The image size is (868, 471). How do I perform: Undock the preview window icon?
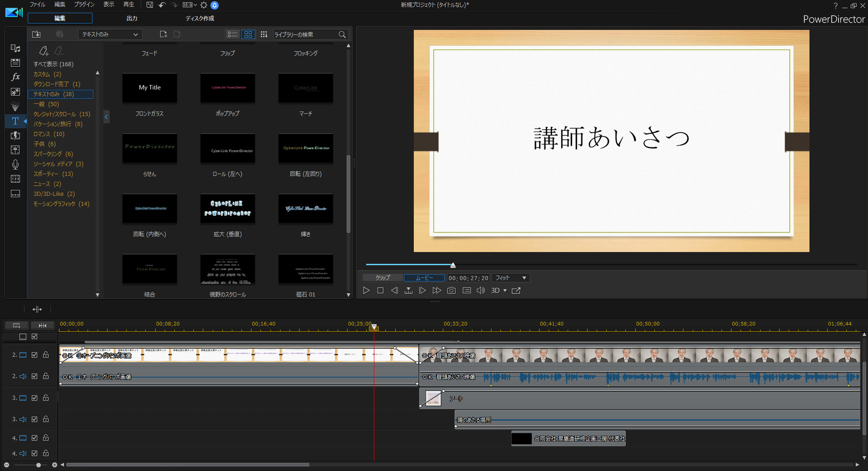516,291
